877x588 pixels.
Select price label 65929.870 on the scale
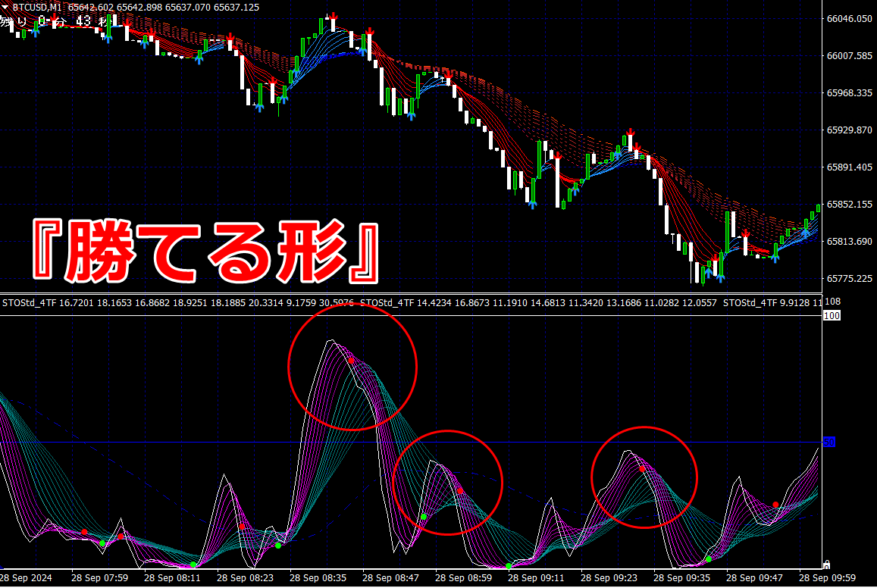pos(849,130)
